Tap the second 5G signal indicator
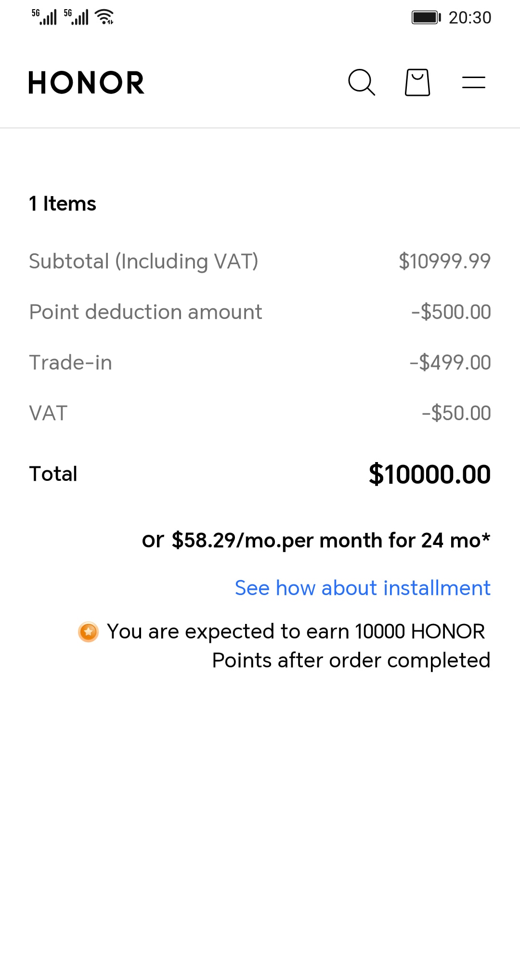 (76, 17)
